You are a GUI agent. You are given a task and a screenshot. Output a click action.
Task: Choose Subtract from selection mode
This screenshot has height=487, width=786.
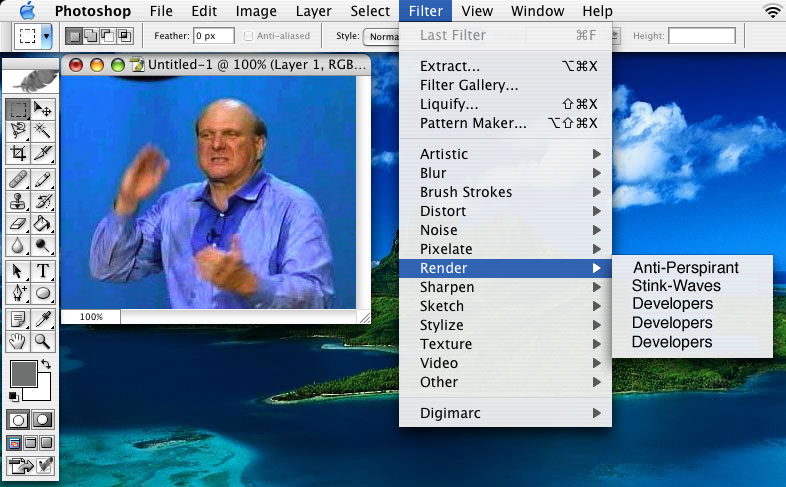pyautogui.click(x=107, y=36)
